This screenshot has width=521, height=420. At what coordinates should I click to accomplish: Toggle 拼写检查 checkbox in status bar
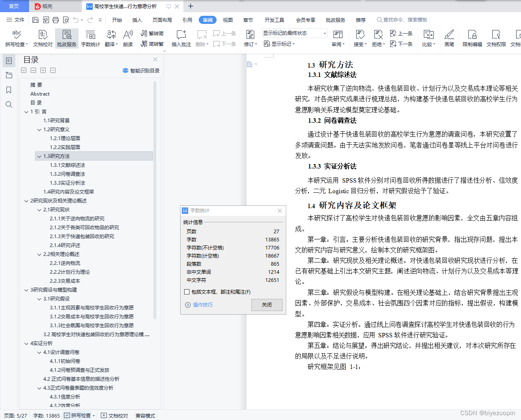pyautogui.click(x=67, y=416)
